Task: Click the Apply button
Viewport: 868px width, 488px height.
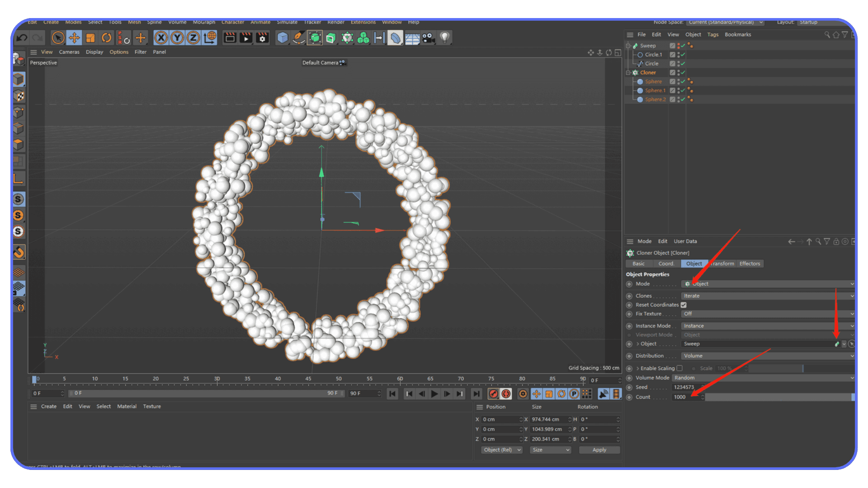Action: pos(599,450)
